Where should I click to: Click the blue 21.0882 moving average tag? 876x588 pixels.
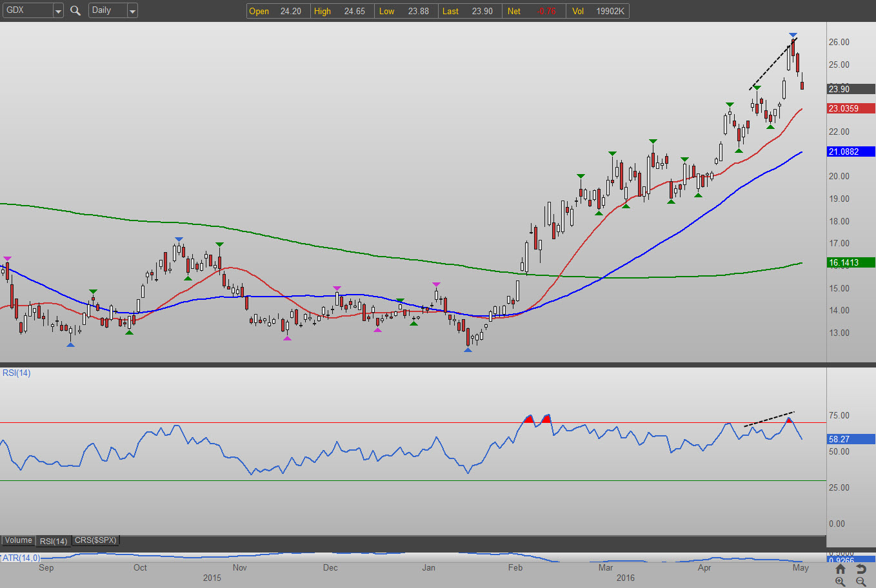click(x=851, y=152)
